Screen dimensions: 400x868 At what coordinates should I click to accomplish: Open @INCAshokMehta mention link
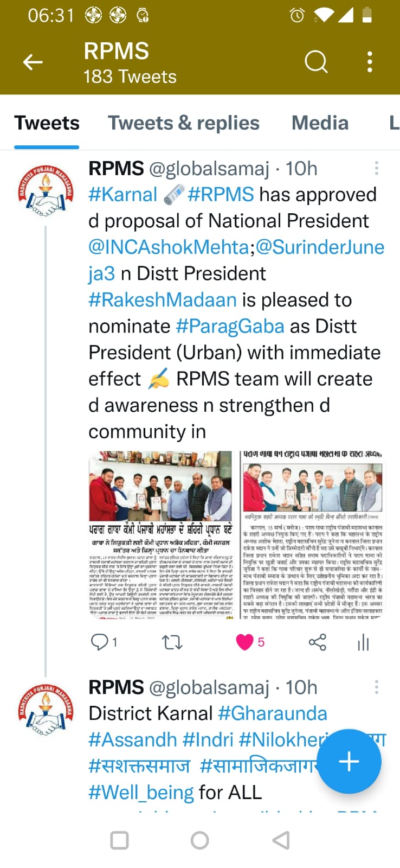(x=169, y=247)
